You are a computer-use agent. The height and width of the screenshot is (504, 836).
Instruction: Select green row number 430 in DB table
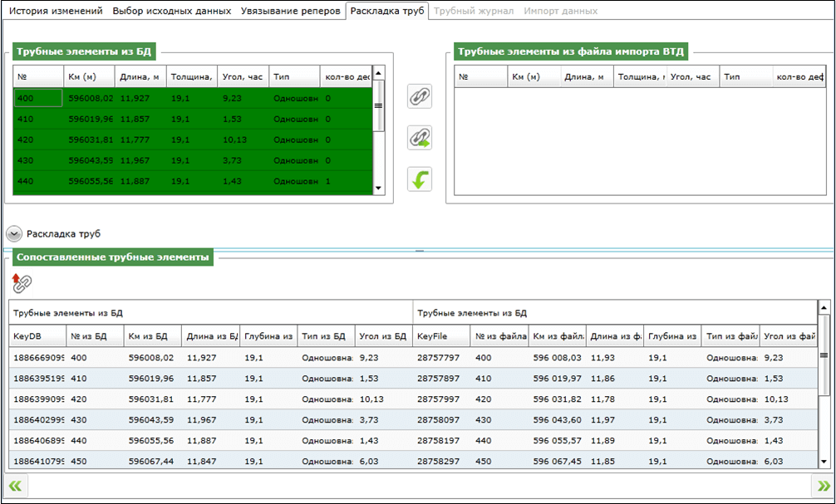tap(193, 160)
